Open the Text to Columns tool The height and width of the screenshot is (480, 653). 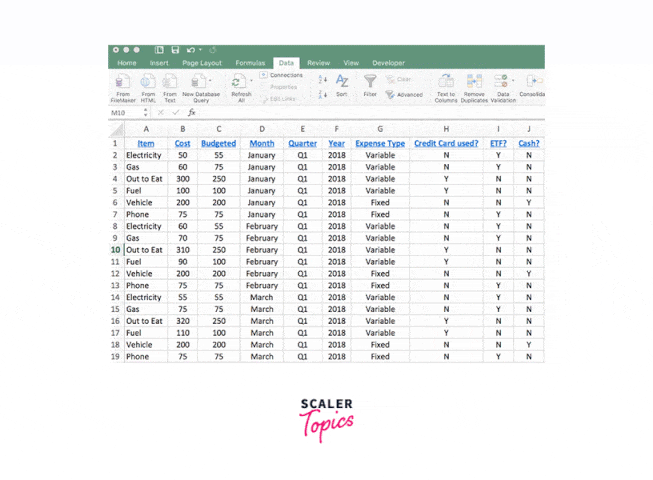point(446,82)
